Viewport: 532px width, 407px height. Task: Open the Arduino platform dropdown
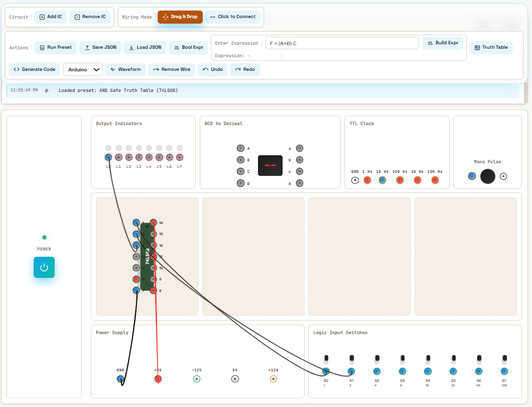coord(83,70)
